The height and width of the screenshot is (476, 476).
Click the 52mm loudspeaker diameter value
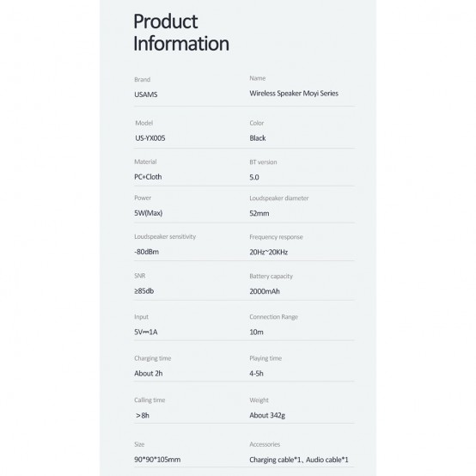pyautogui.click(x=259, y=213)
